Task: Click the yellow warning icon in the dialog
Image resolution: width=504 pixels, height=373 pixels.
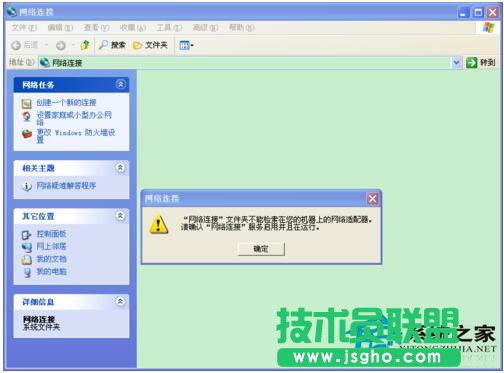Action: click(x=159, y=224)
